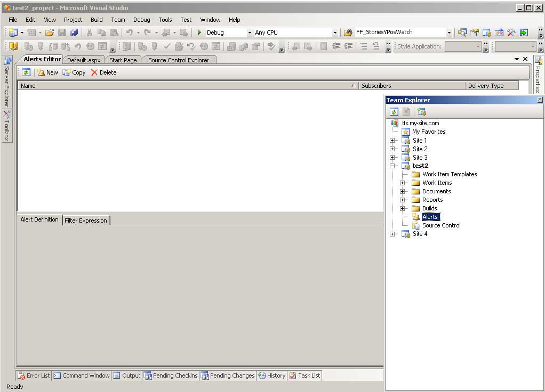Click the green arrow window icon in toolbar
This screenshot has width=545, height=392.
point(524,32)
